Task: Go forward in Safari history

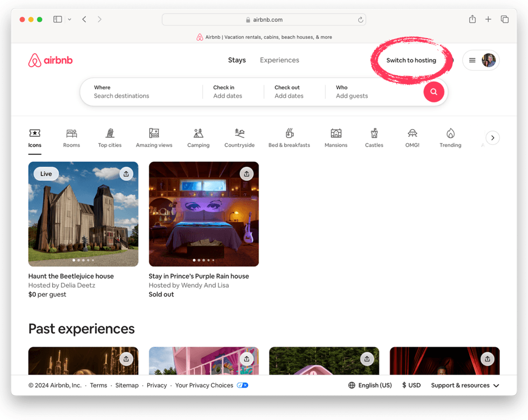Action: [x=99, y=19]
